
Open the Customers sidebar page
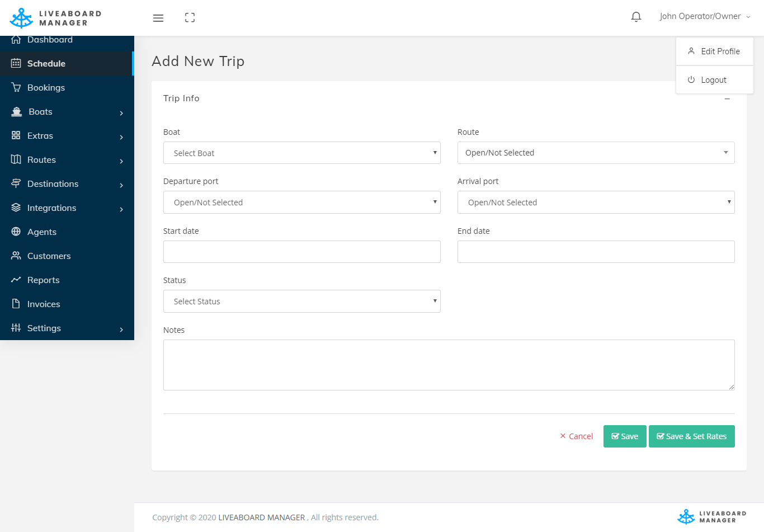(x=49, y=256)
